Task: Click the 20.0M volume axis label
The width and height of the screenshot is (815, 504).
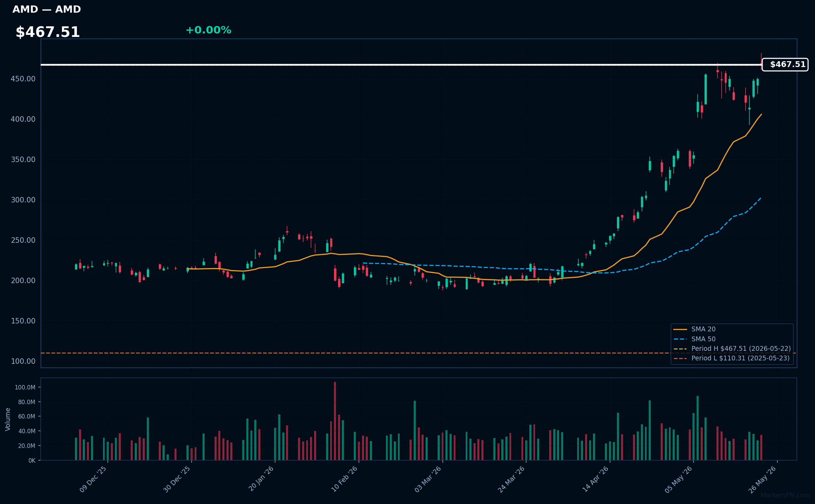Action: coord(27,446)
